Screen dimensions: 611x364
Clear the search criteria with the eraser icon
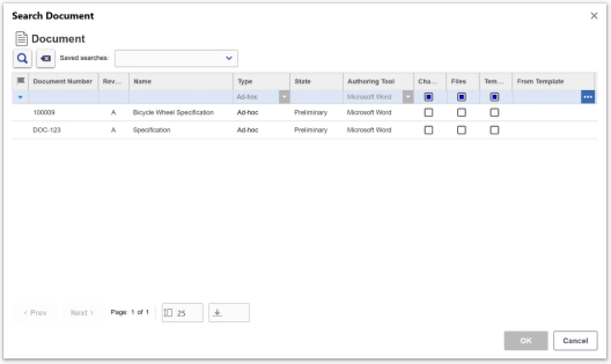pyautogui.click(x=45, y=58)
